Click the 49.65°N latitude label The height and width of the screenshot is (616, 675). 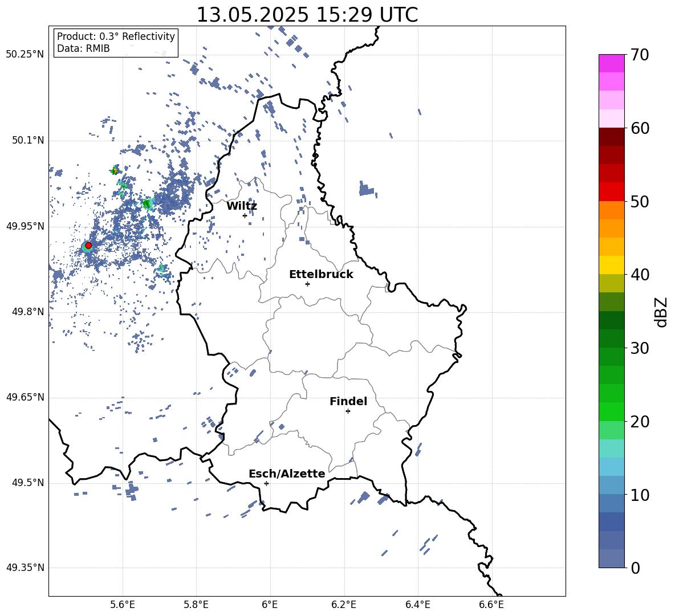click(x=25, y=397)
